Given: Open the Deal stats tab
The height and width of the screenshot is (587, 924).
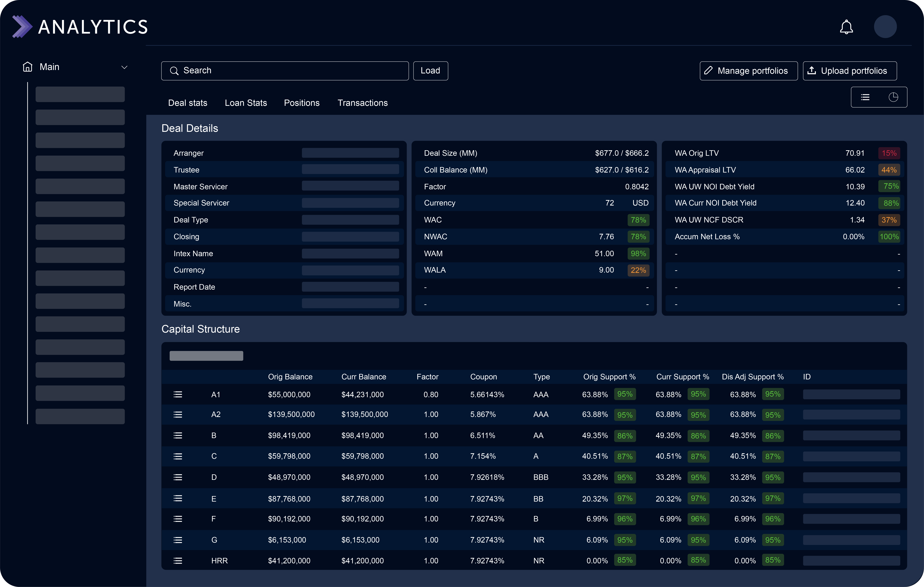Looking at the screenshot, I should coord(188,103).
